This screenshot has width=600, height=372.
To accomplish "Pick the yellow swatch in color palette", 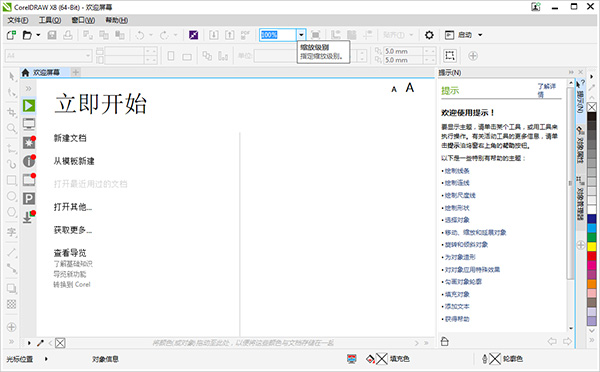I will (x=592, y=246).
